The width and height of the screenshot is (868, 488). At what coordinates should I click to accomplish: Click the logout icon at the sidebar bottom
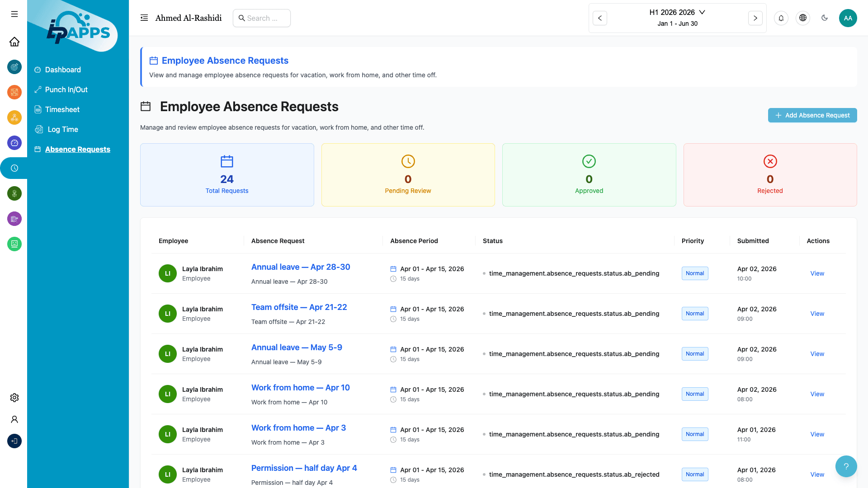pyautogui.click(x=14, y=441)
